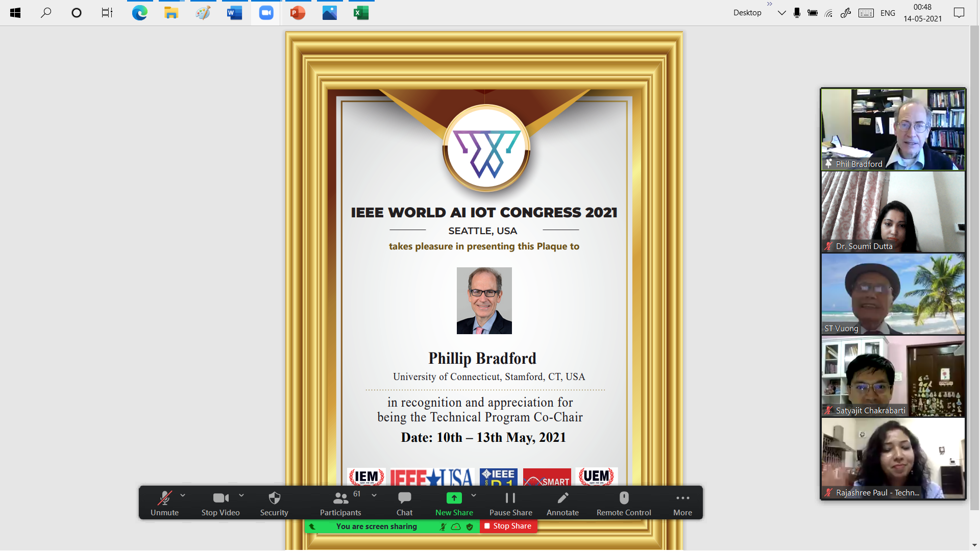The width and height of the screenshot is (980, 551).
Task: Click the Desktop toolbar label
Action: coord(747,13)
